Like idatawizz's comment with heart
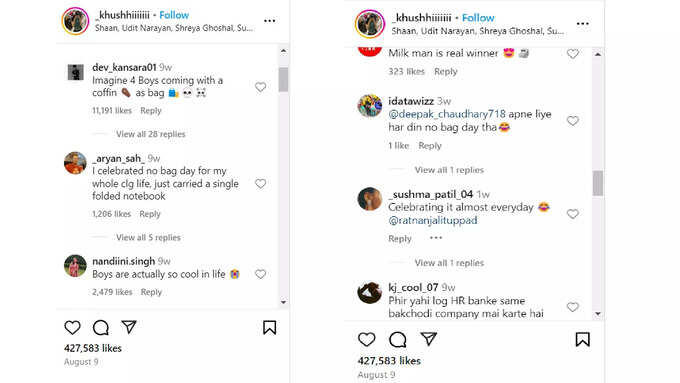The height and width of the screenshot is (383, 680). (572, 121)
